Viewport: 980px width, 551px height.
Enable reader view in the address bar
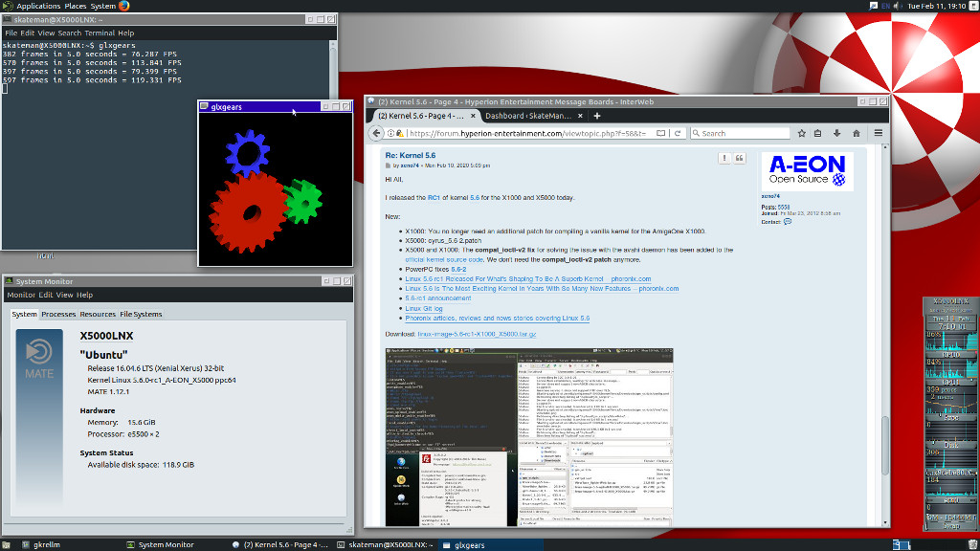[x=660, y=133]
